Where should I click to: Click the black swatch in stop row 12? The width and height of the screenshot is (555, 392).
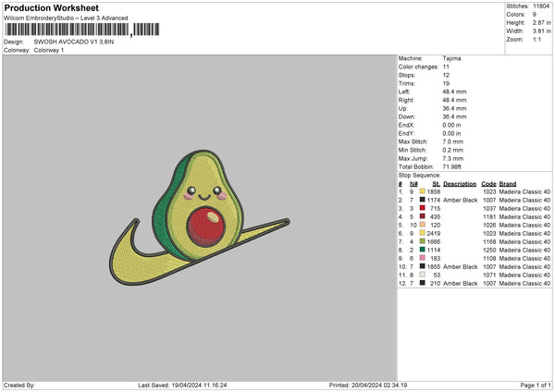pos(423,283)
